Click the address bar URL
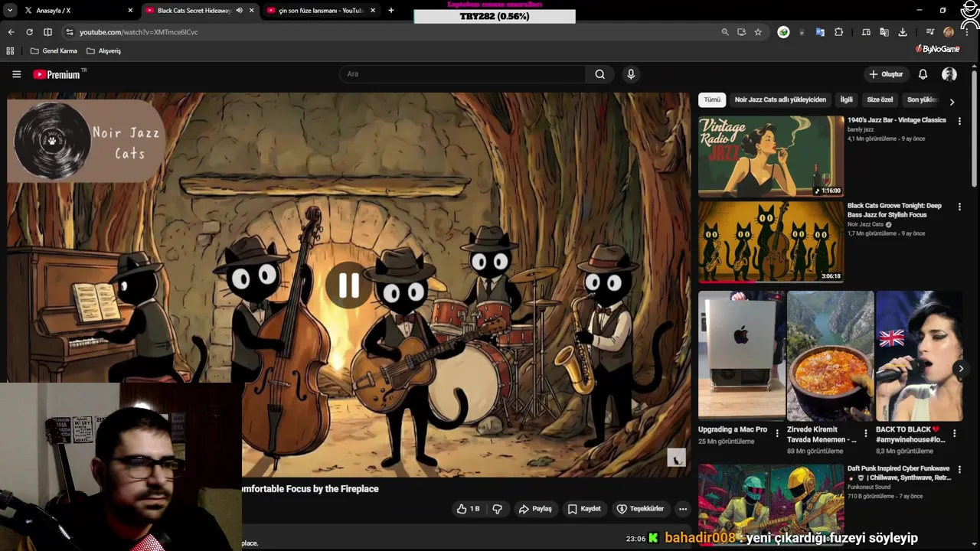Viewport: 980px width, 551px height. click(x=139, y=32)
